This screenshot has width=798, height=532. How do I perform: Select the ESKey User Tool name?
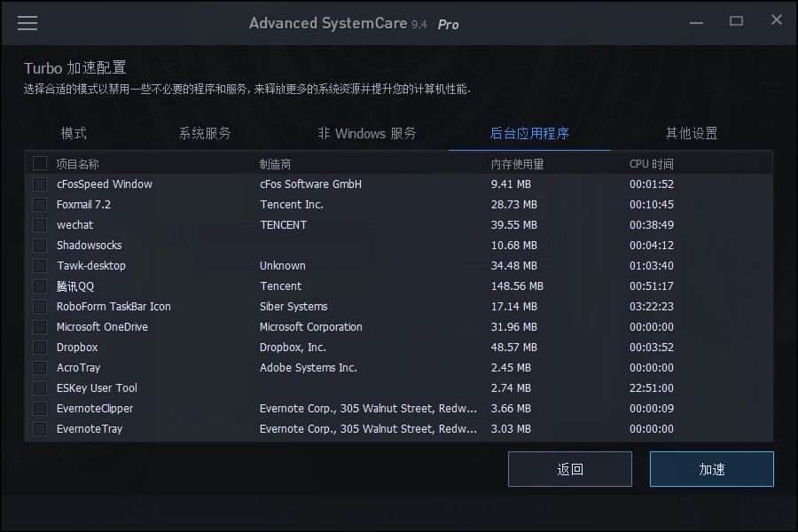pyautogui.click(x=97, y=388)
